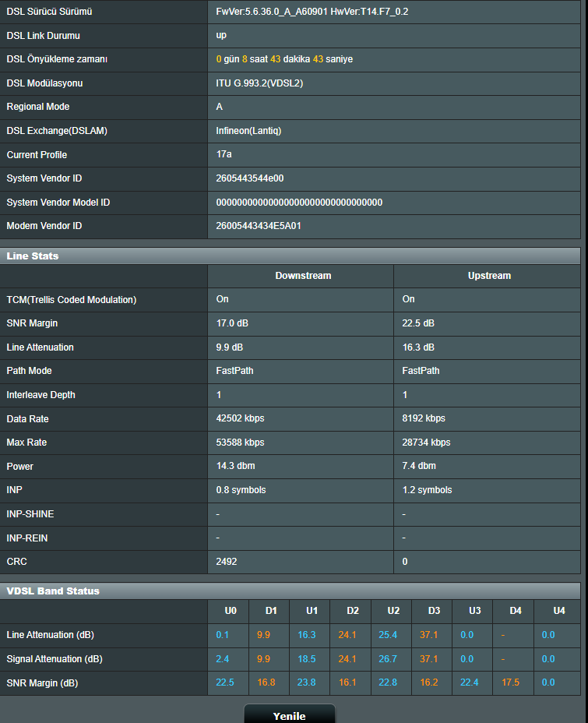Click the ITU G.993.2(VDSL2) modulation value
This screenshot has width=588, height=723.
point(259,83)
